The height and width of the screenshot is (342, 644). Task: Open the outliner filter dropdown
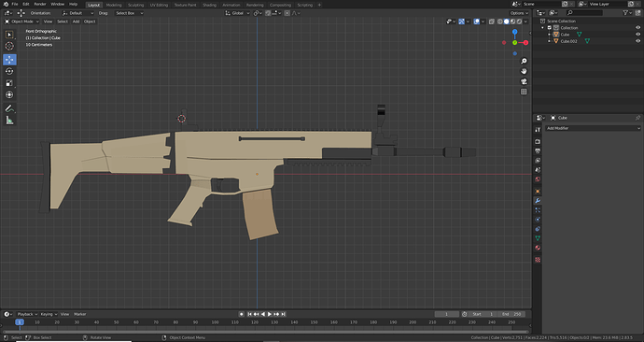click(628, 13)
